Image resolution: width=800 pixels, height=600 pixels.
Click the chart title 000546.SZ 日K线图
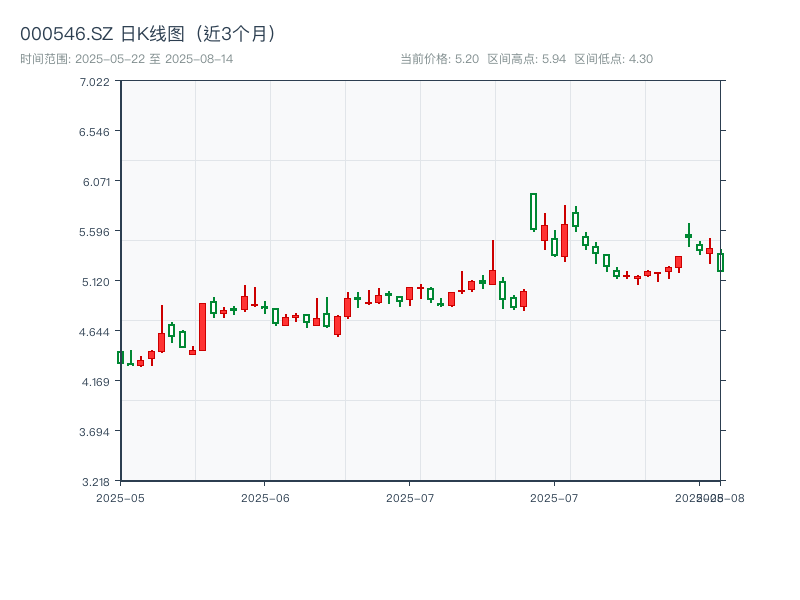(149, 33)
